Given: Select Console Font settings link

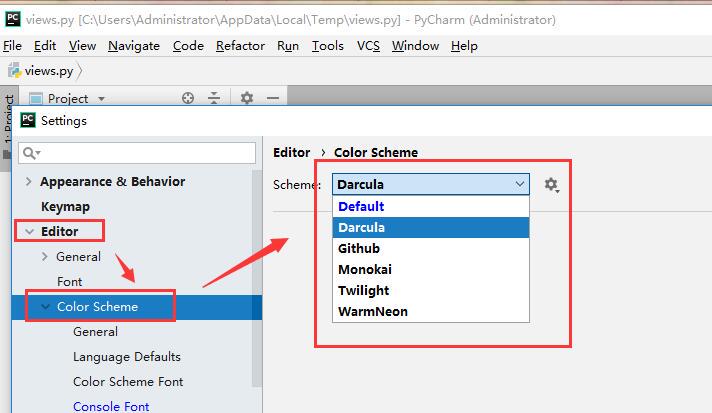Looking at the screenshot, I should (111, 406).
